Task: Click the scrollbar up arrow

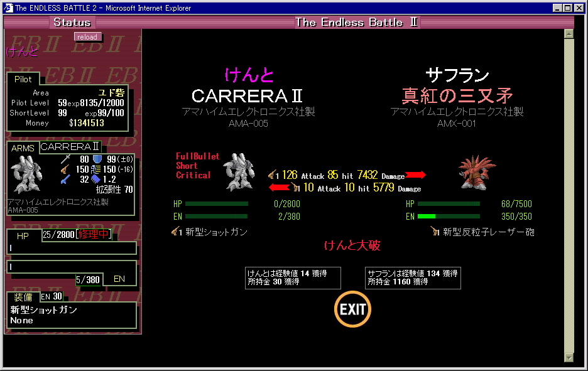Action: point(569,35)
